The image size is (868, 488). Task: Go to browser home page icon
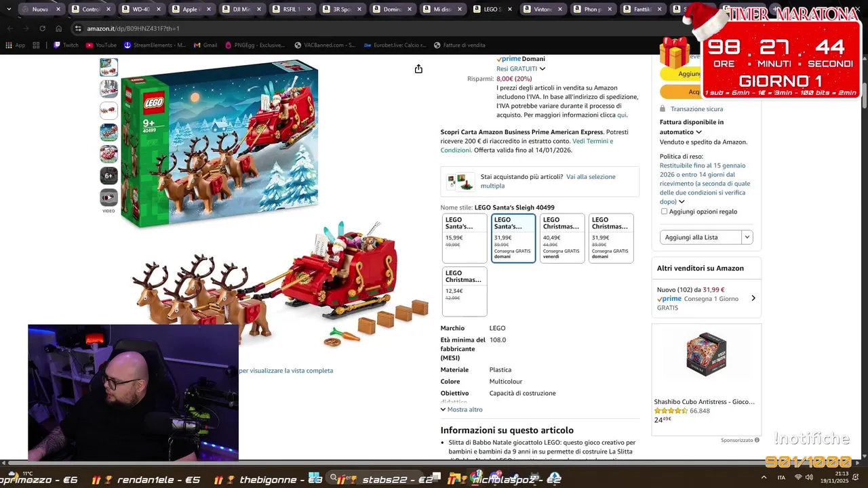pos(58,28)
